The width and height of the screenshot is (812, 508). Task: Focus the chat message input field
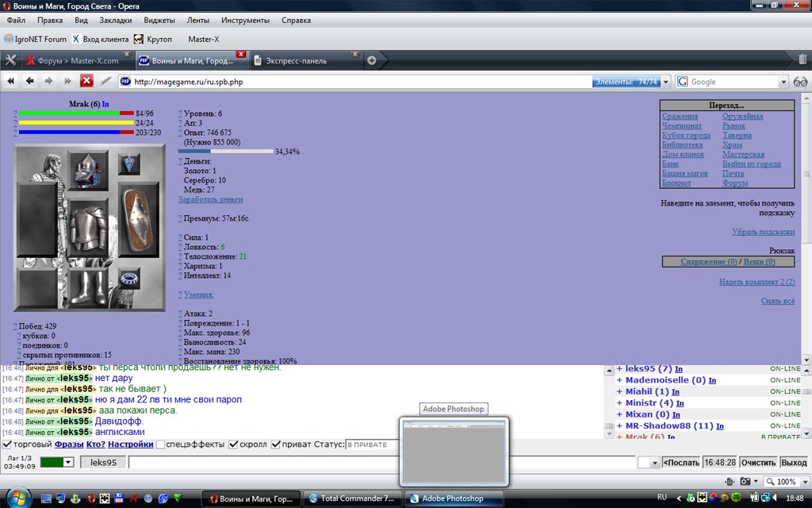(x=381, y=463)
